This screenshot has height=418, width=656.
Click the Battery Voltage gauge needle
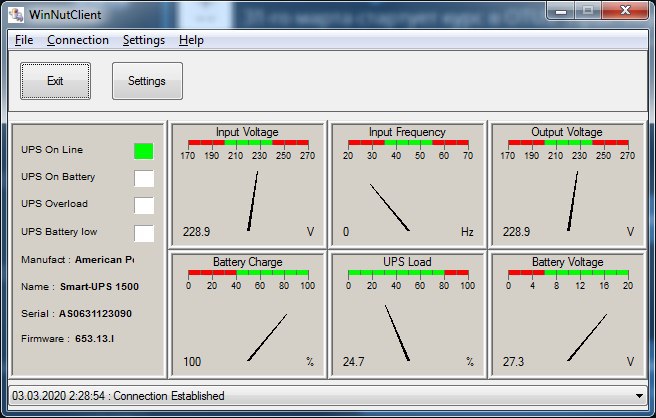click(587, 338)
